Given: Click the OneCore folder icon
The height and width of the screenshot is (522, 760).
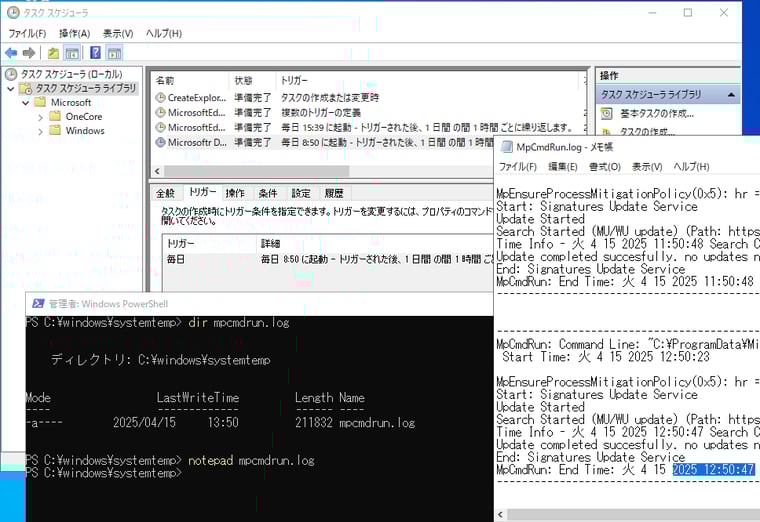Looking at the screenshot, I should point(55,116).
